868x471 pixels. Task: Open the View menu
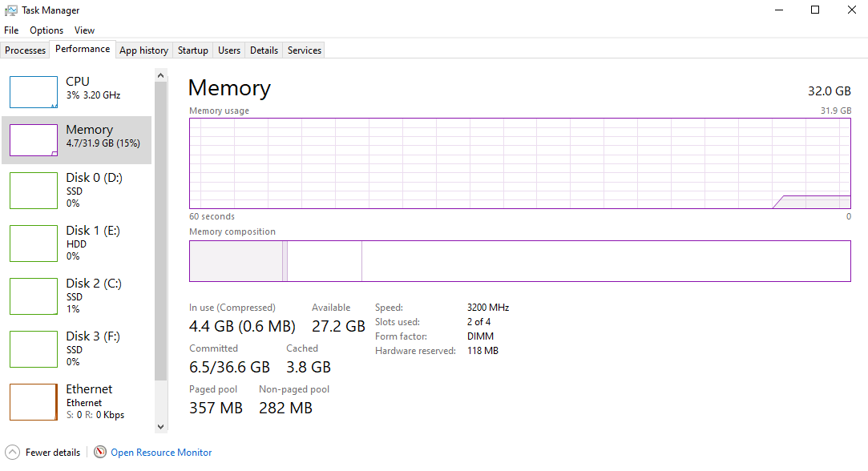[84, 30]
